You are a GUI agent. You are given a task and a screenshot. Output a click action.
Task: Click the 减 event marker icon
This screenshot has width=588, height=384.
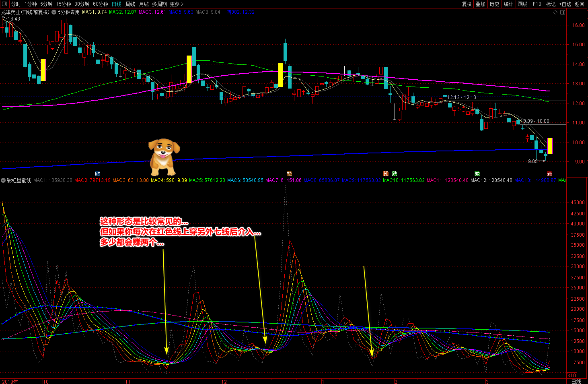coord(477,174)
